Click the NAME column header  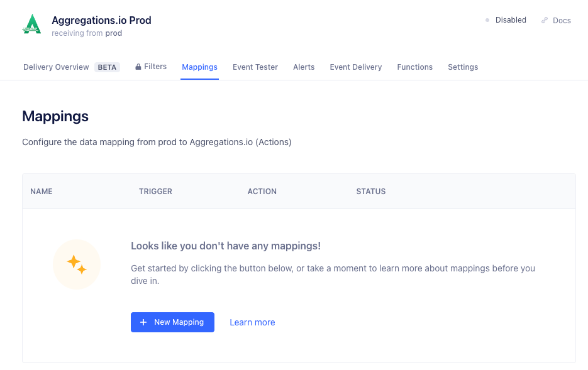[x=42, y=192]
